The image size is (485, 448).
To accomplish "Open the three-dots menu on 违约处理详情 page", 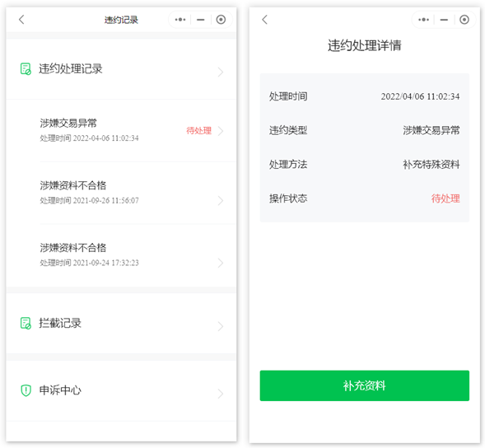I will click(x=423, y=20).
